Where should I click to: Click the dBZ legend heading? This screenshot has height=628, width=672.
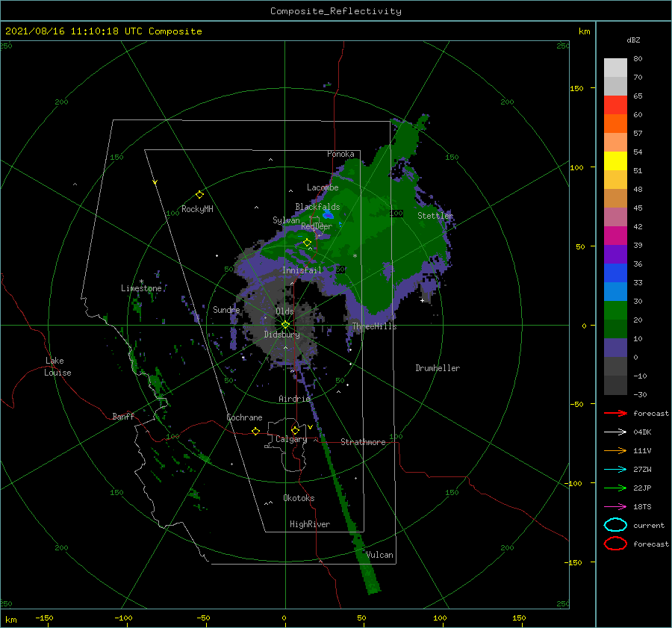[633, 40]
